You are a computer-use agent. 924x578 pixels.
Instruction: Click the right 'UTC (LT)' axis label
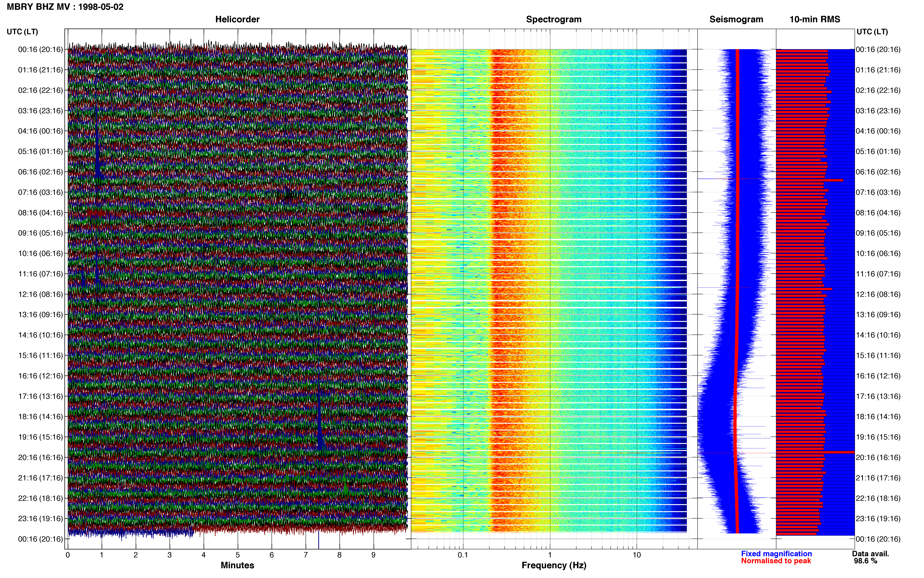point(872,32)
